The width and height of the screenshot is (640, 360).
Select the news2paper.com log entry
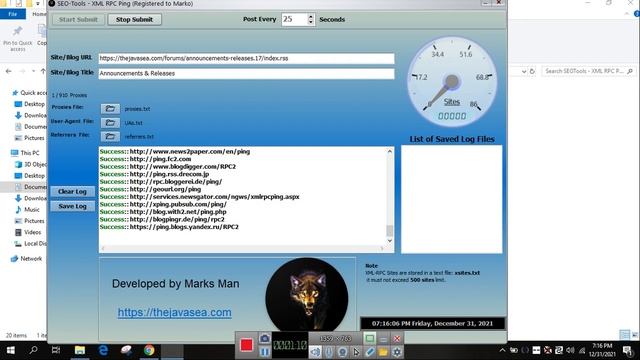point(175,151)
